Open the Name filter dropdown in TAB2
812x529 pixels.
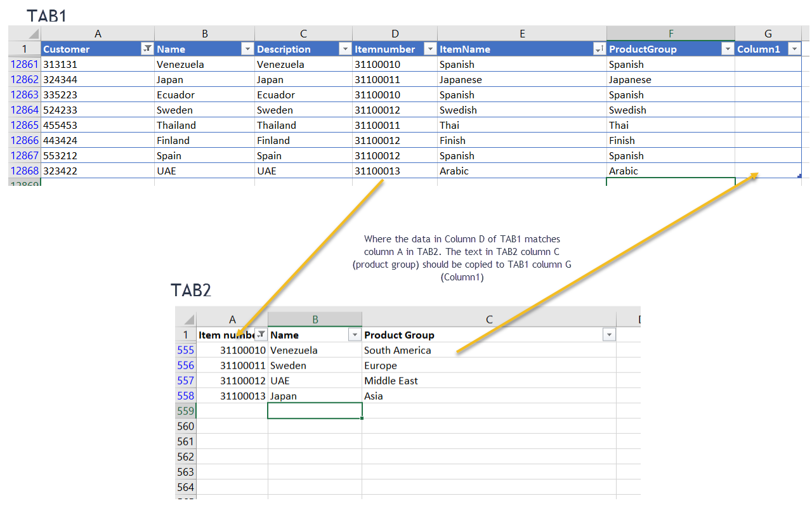pos(355,335)
